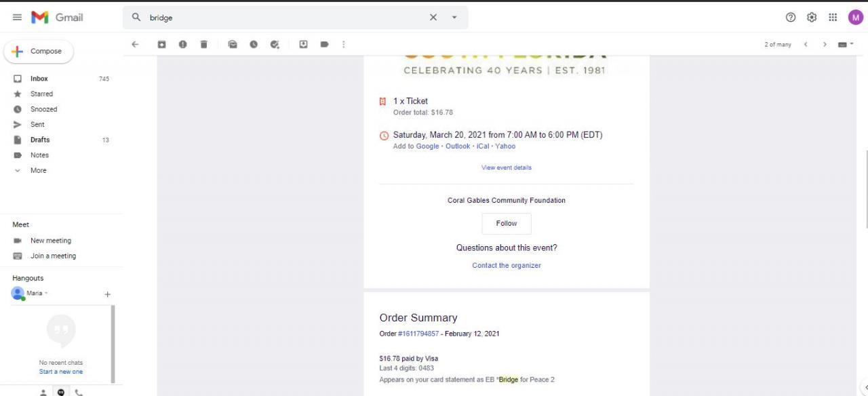Screen dimensions: 868x396
Task: Open Settings via the gear icon
Action: [x=812, y=18]
